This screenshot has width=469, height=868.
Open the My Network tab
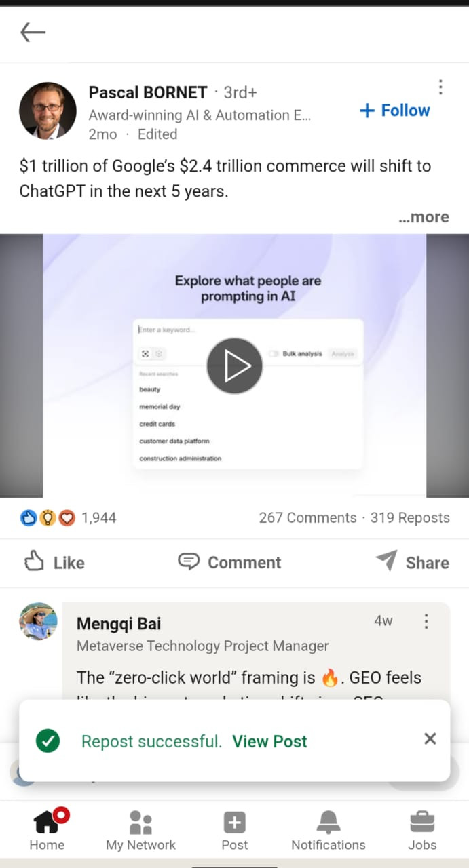pyautogui.click(x=140, y=831)
